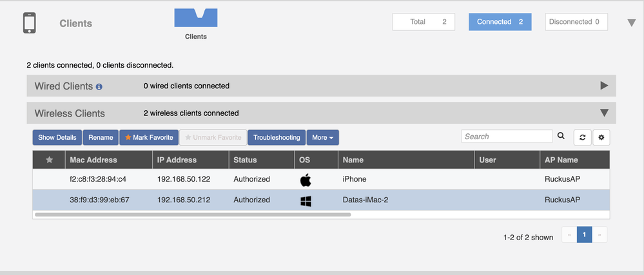Click the search magnifier icon
This screenshot has height=275, width=644.
click(561, 136)
